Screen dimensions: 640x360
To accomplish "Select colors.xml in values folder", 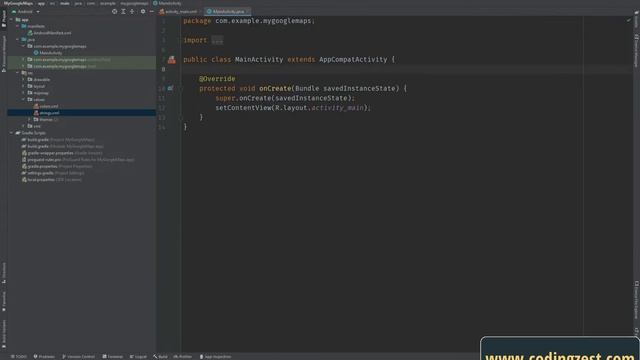I will tap(46, 106).
